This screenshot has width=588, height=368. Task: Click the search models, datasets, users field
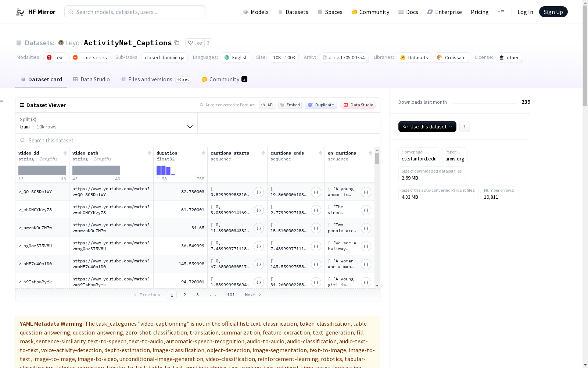[135, 12]
